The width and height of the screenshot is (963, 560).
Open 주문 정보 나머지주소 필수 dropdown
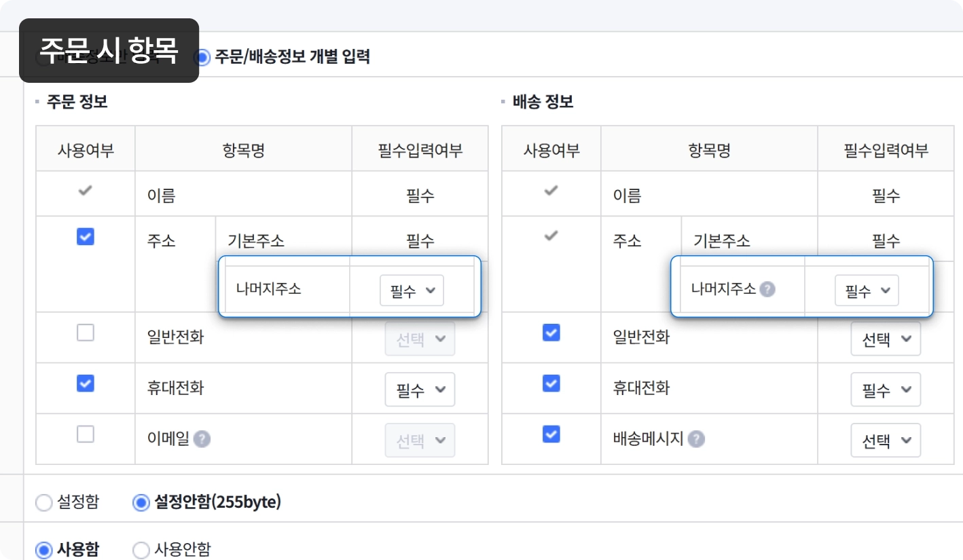[412, 291]
